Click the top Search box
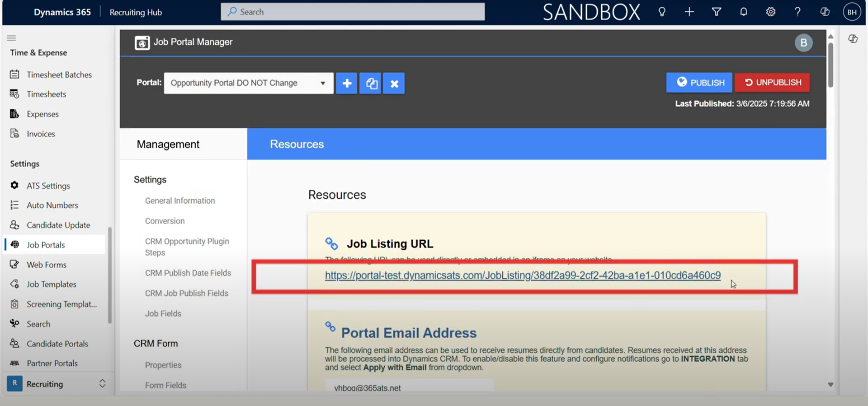This screenshot has height=406, width=868. 353,12
